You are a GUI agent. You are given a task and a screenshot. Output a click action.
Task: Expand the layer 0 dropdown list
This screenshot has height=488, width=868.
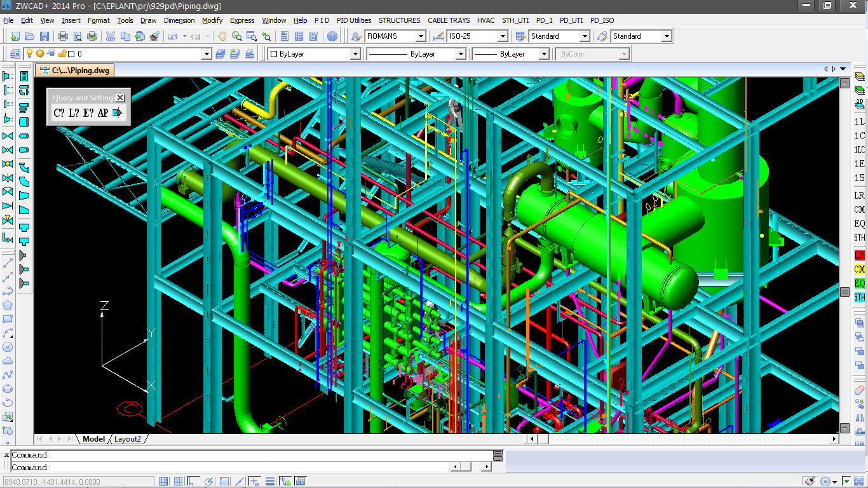pos(206,54)
